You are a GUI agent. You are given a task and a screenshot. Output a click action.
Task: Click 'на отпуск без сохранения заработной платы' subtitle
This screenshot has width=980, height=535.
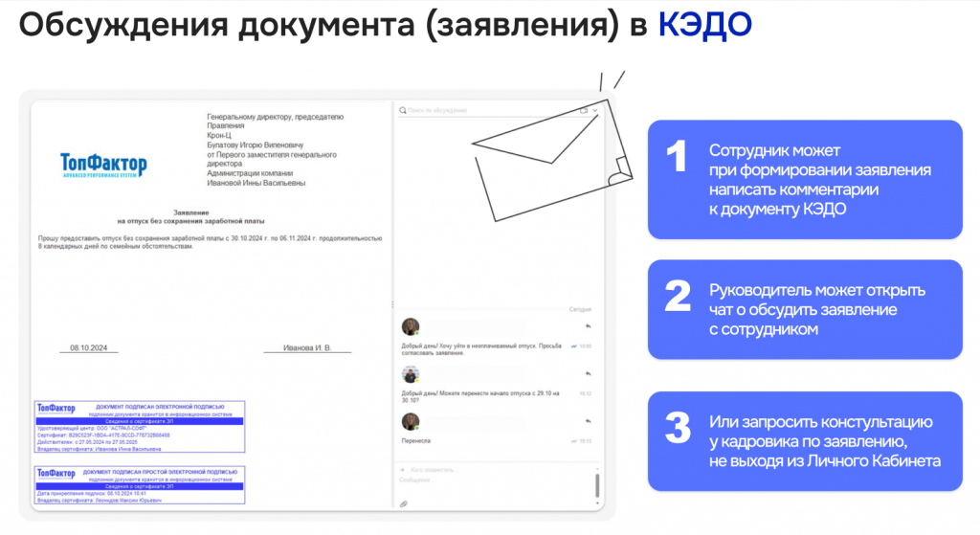point(190,221)
